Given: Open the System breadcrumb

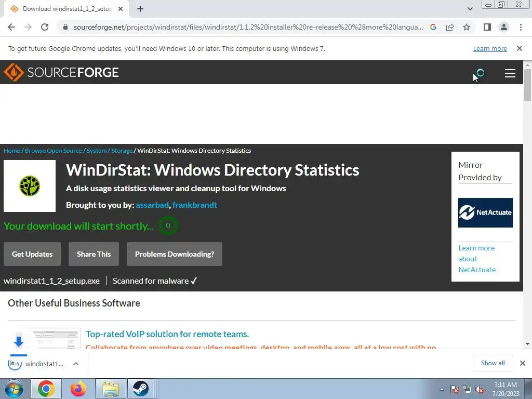Looking at the screenshot, I should pos(96,151).
